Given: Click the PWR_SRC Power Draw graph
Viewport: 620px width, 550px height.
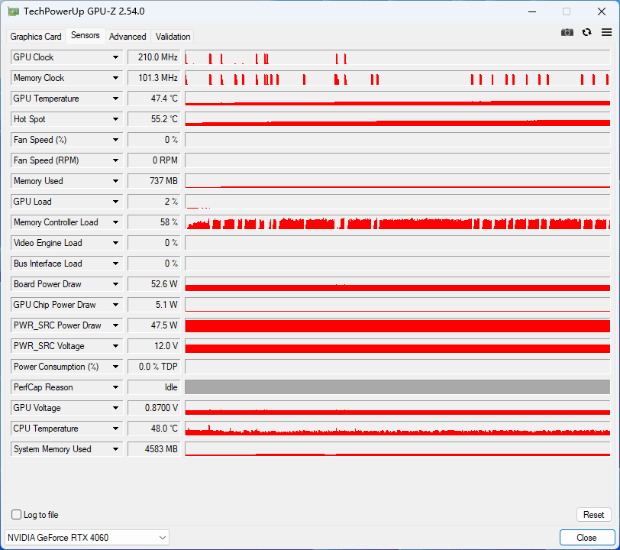Looking at the screenshot, I should [x=397, y=325].
